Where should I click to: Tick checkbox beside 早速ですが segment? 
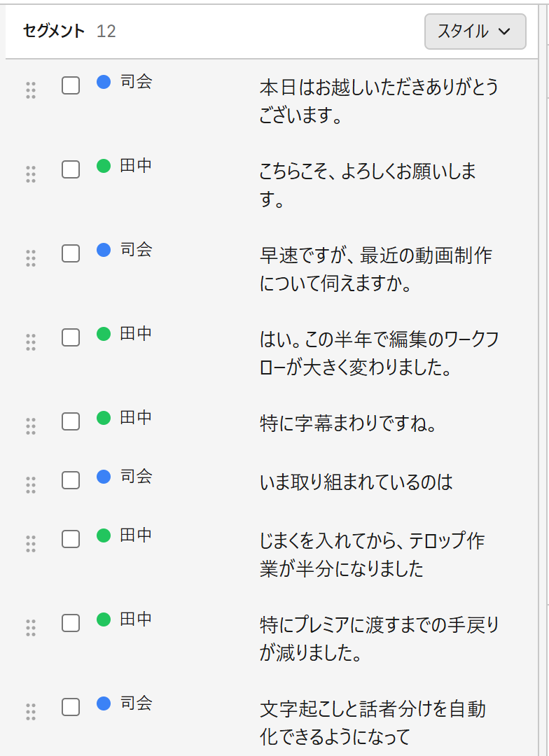[x=71, y=253]
